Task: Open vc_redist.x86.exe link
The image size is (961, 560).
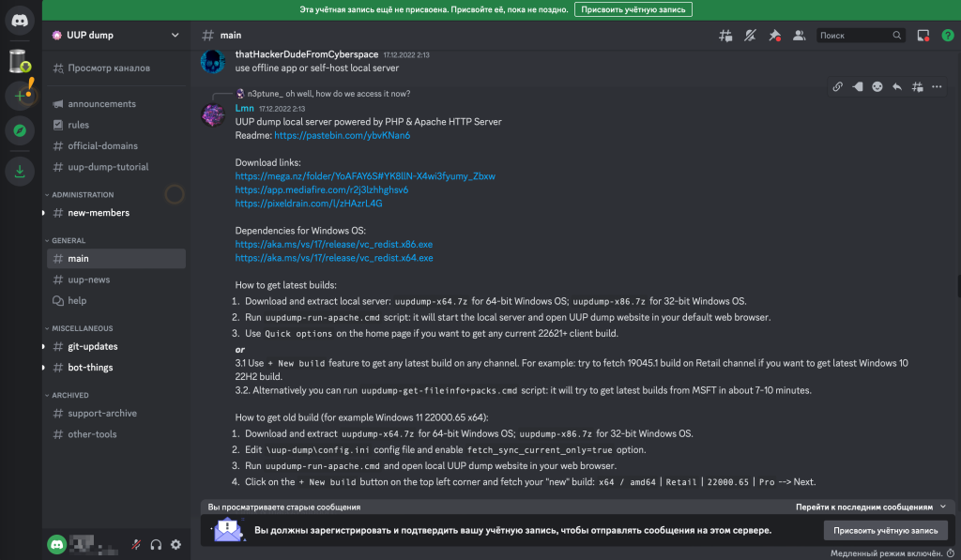Action: click(x=334, y=244)
